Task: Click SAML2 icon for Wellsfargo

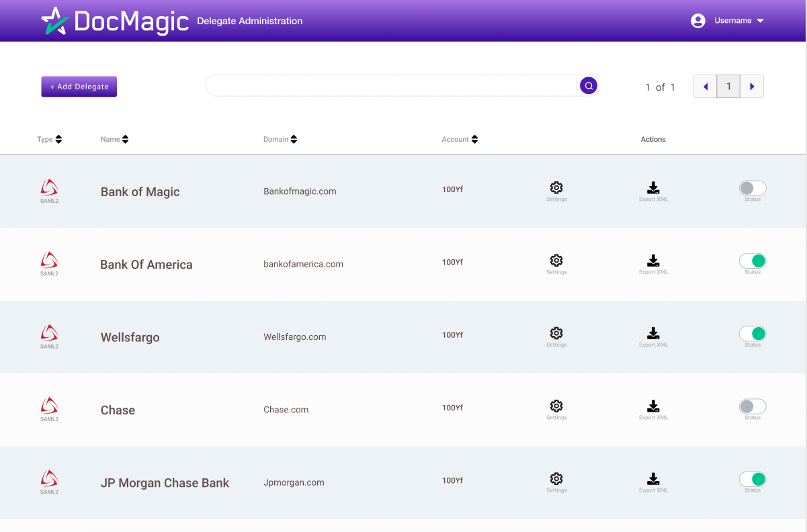Action: (x=49, y=332)
